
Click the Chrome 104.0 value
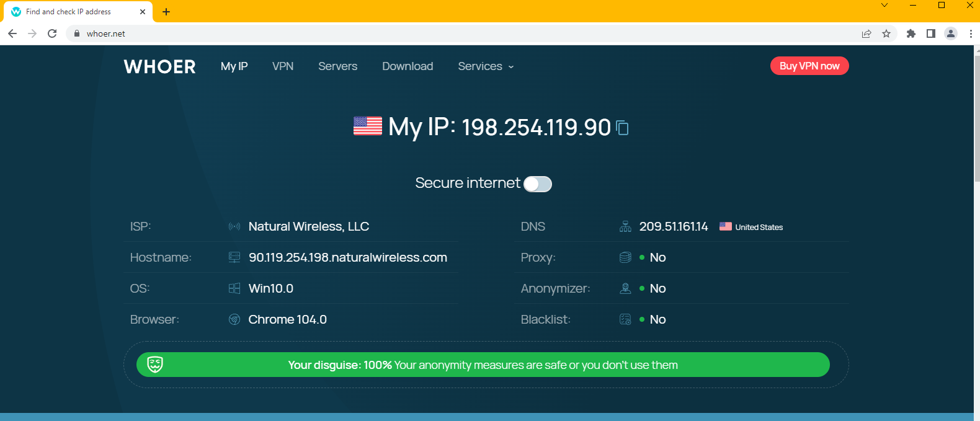point(288,319)
